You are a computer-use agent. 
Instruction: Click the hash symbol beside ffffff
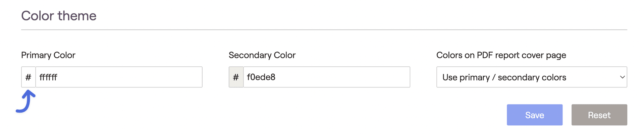[29, 77]
